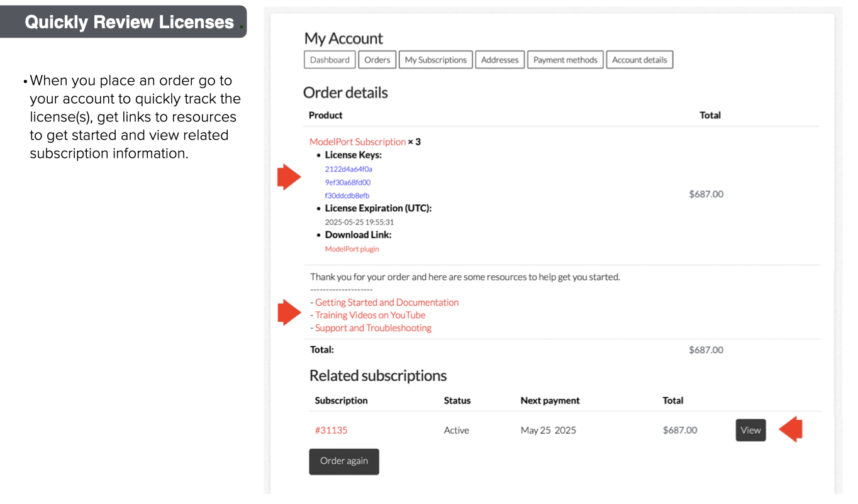This screenshot has width=858, height=504.
Task: Click the 'Thank you for your order' message
Action: click(465, 277)
